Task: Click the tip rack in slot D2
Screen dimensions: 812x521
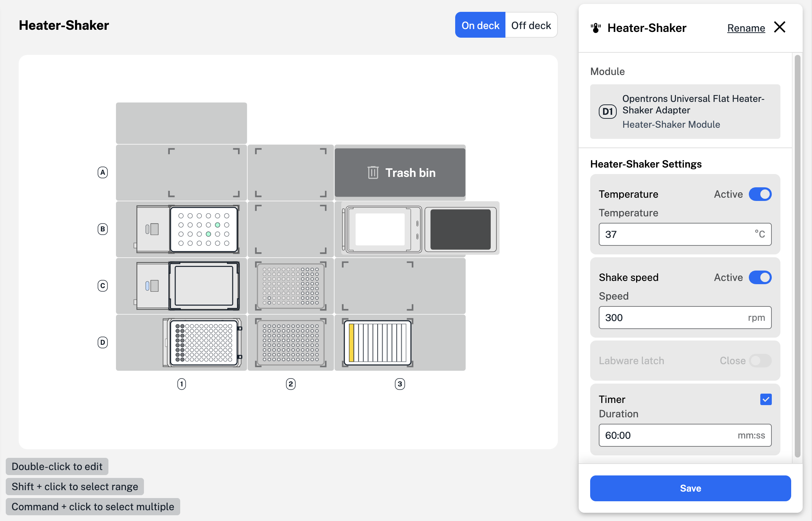Action: [290, 343]
